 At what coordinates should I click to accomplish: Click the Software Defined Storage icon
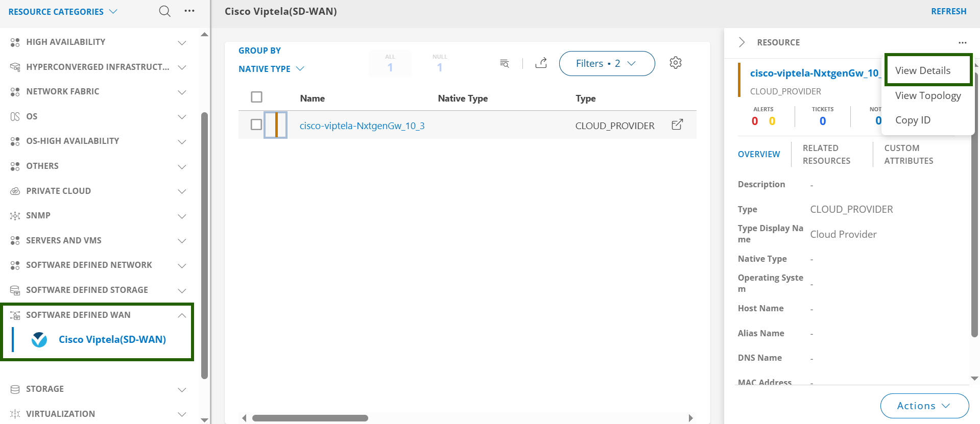(15, 290)
